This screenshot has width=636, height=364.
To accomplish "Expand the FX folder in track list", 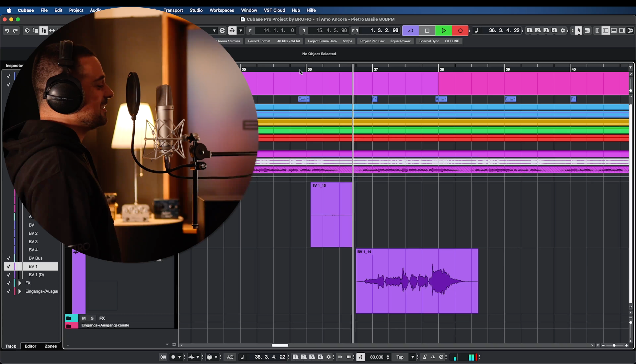I will [x=20, y=283].
